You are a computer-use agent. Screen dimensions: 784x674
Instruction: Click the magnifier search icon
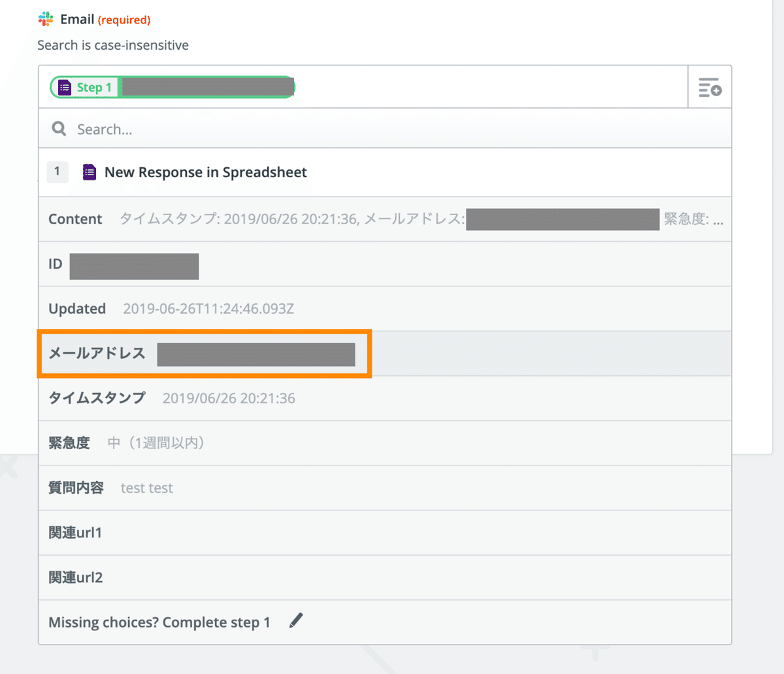click(59, 129)
